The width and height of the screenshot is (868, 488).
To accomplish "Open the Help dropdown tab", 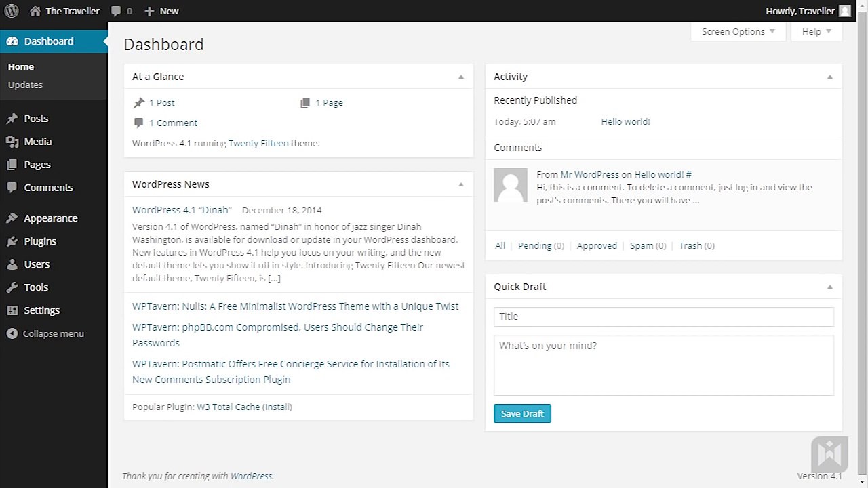I will [816, 31].
